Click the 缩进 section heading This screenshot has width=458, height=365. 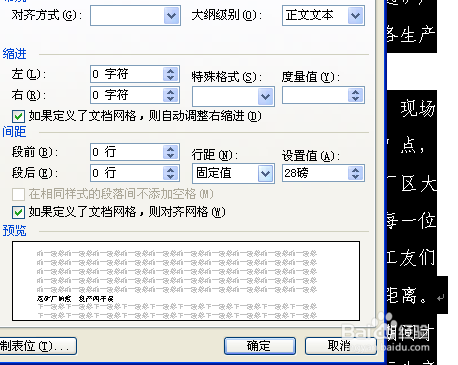coord(15,54)
